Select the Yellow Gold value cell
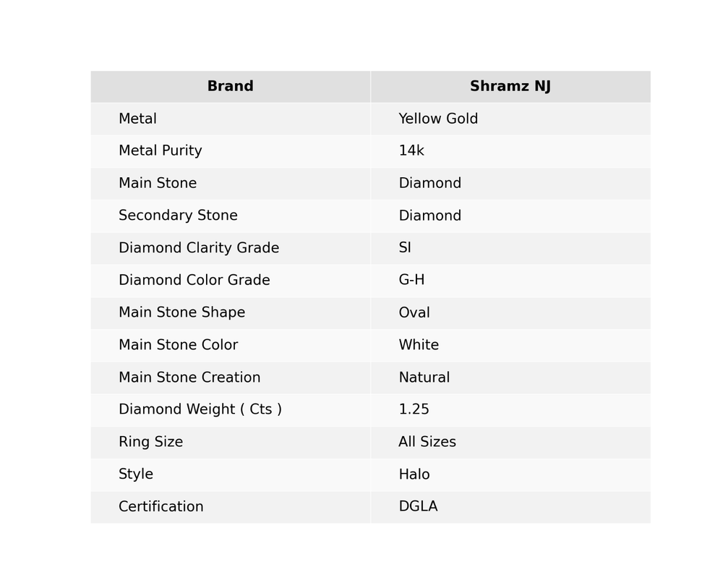Image resolution: width=723 pixels, height=588 pixels. pyautogui.click(x=438, y=119)
